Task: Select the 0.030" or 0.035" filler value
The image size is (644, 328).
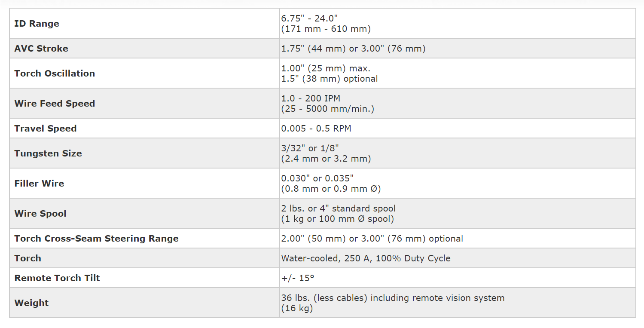Action: tap(317, 178)
